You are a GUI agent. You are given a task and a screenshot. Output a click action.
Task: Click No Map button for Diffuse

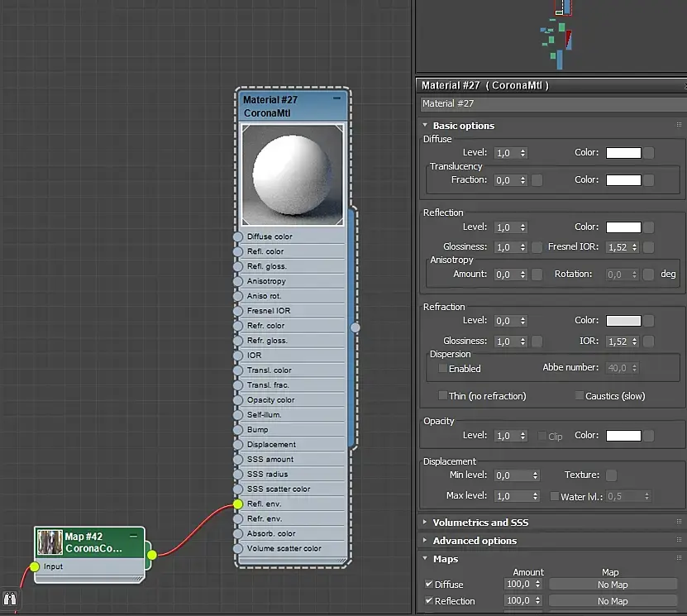pos(613,585)
